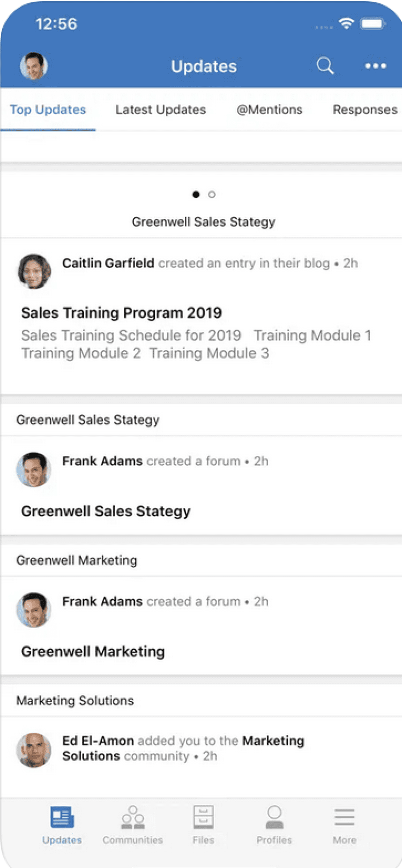The height and width of the screenshot is (868, 402).
Task: Tap the profile avatar in header
Action: click(34, 66)
